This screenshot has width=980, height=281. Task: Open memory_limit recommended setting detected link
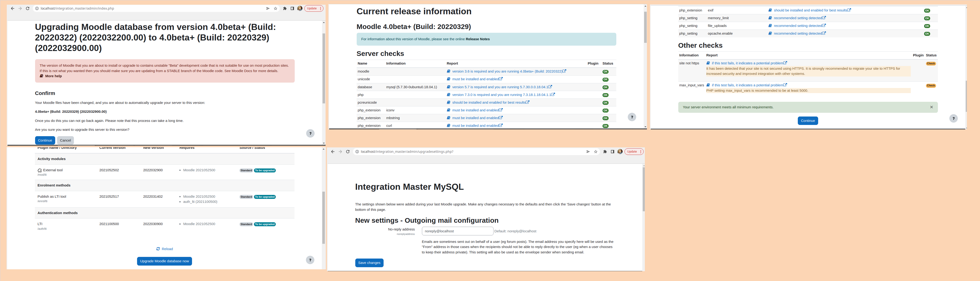pyautogui.click(x=797, y=18)
